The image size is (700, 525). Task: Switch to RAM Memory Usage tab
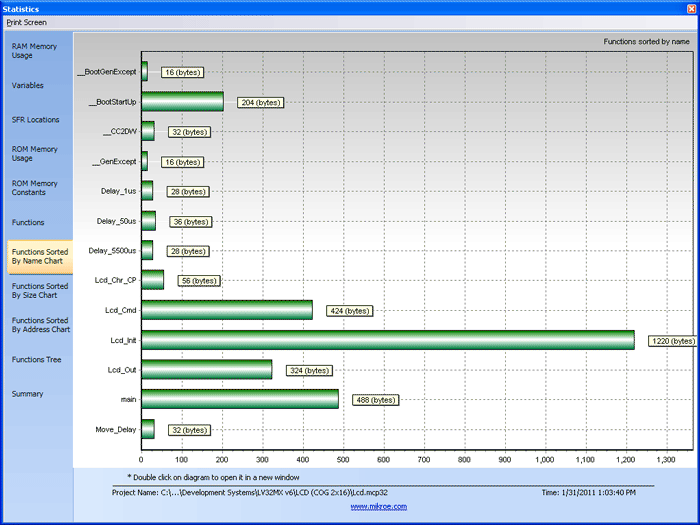[x=34, y=51]
